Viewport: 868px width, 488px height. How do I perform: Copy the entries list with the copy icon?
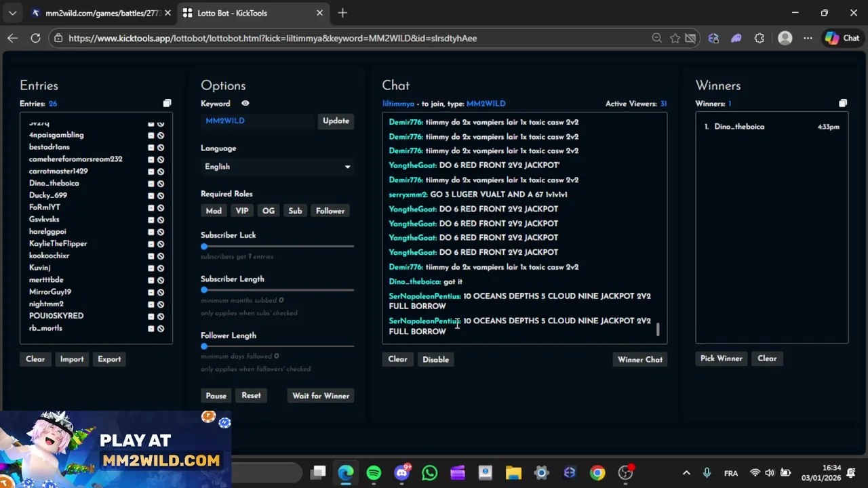click(x=167, y=103)
